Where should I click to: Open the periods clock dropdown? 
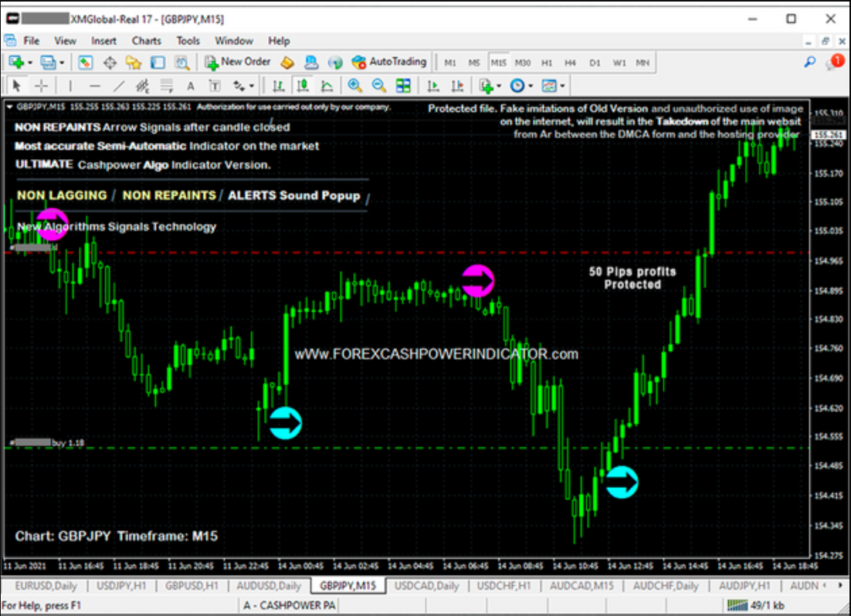521,86
